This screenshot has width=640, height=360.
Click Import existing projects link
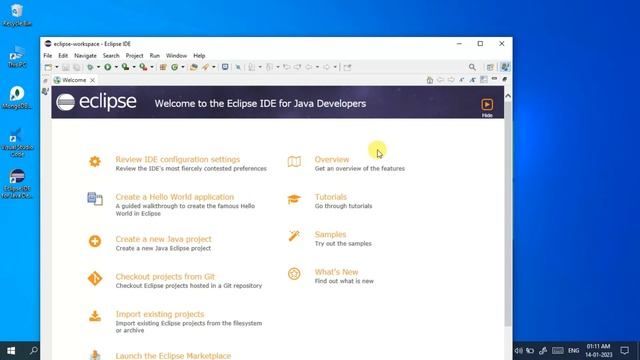point(160,314)
